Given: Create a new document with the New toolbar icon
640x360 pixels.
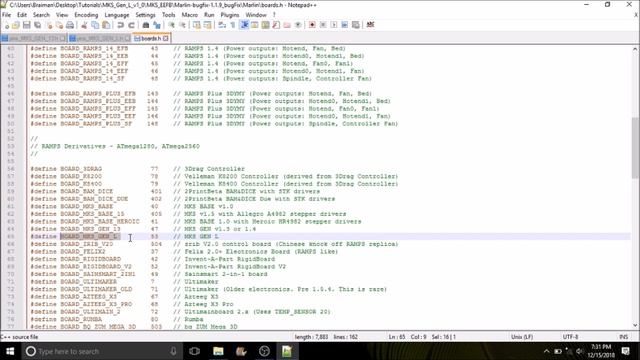Looking at the screenshot, I should click(6, 25).
